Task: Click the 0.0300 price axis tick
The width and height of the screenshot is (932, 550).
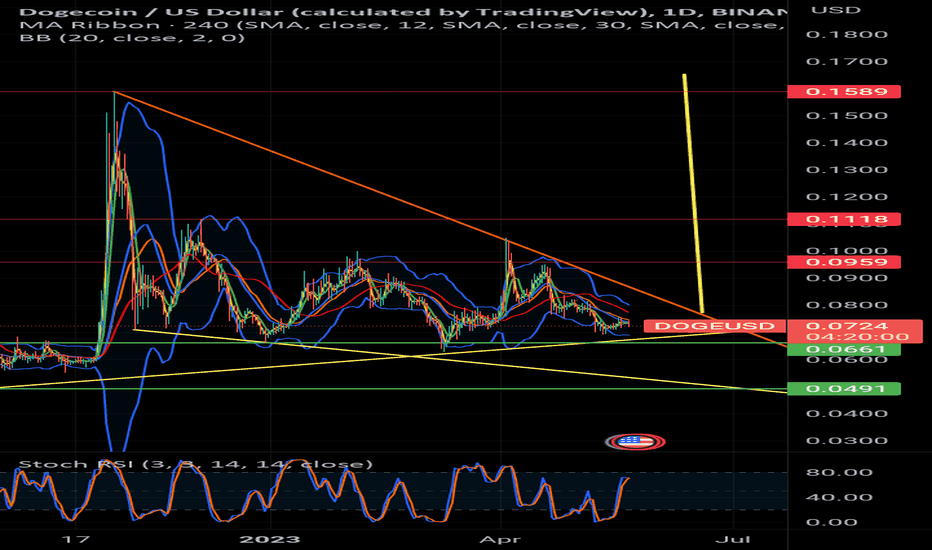Action: tap(846, 441)
